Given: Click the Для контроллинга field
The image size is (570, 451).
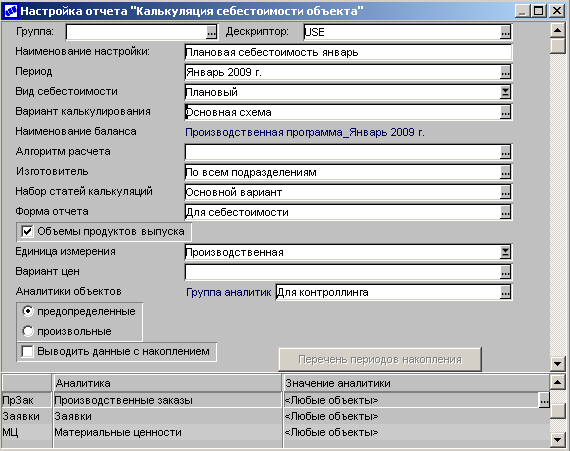Looking at the screenshot, I should click(x=388, y=292).
